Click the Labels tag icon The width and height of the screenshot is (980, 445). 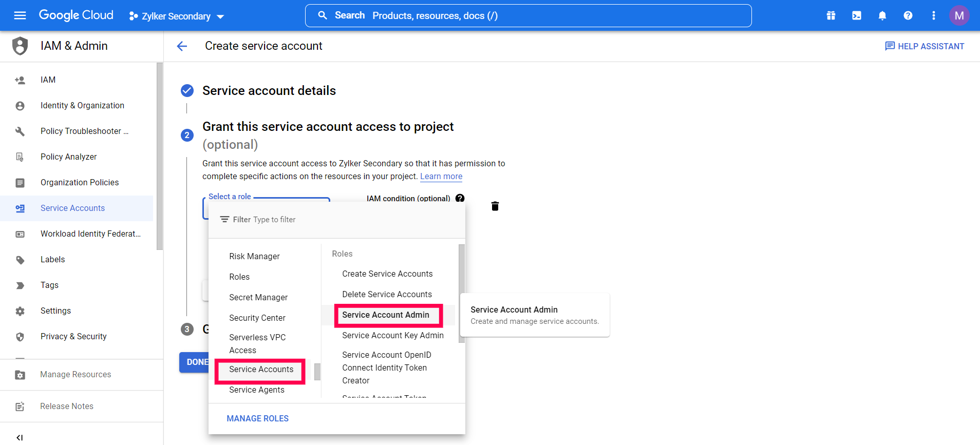tap(20, 260)
